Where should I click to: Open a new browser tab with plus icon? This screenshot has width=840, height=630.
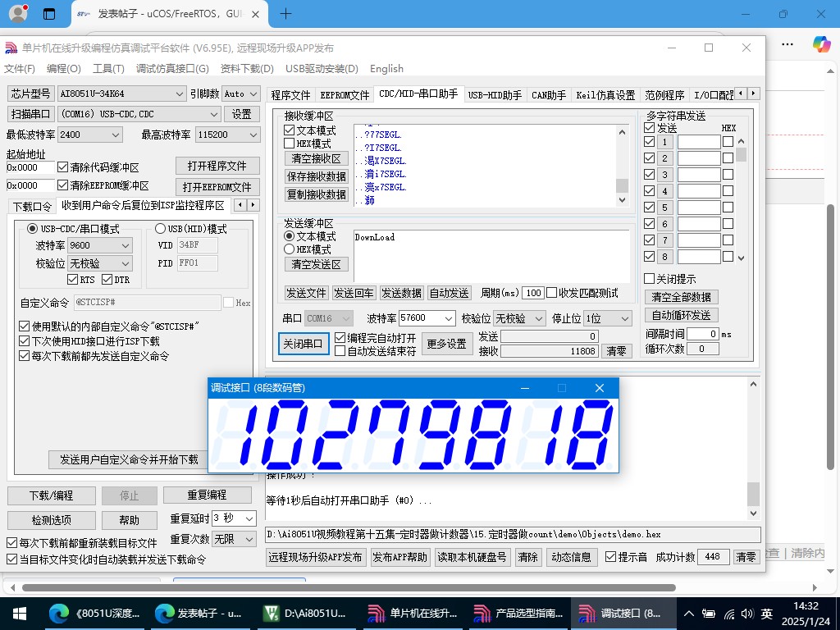pyautogui.click(x=286, y=14)
